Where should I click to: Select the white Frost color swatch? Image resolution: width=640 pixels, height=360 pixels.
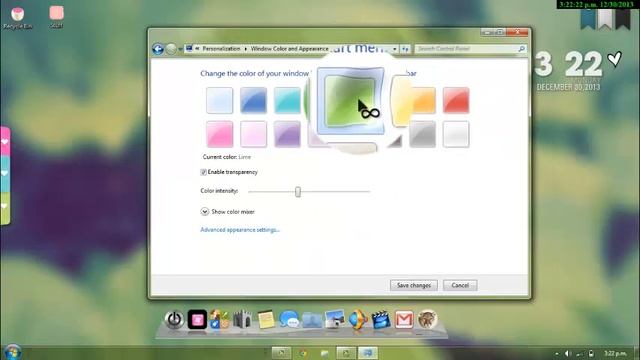tap(456, 134)
